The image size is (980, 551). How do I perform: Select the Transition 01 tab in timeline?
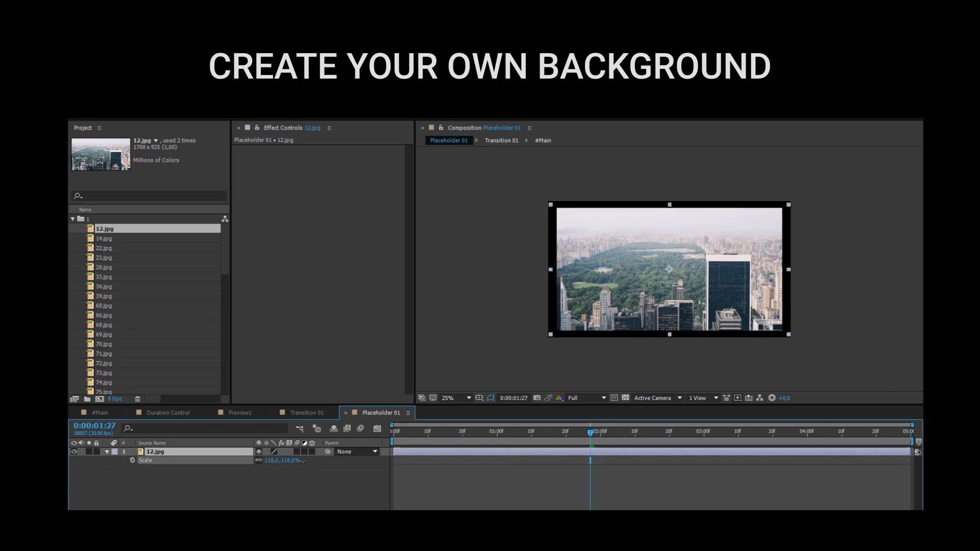pyautogui.click(x=307, y=412)
